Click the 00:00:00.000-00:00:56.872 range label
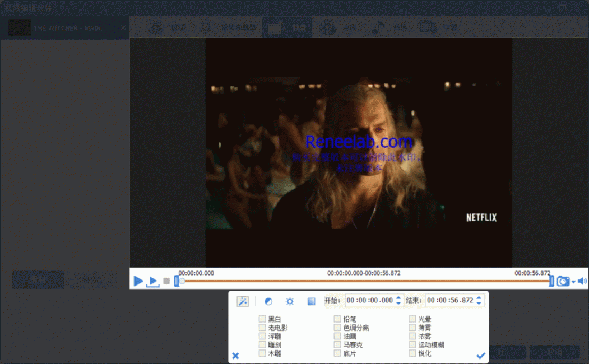The height and width of the screenshot is (364, 589). pos(364,273)
